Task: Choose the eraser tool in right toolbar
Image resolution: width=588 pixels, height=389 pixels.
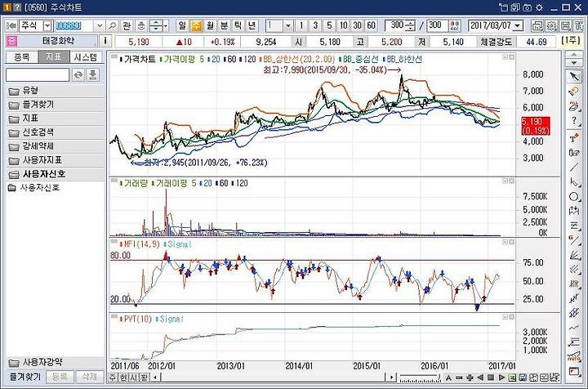Action: pos(574,92)
